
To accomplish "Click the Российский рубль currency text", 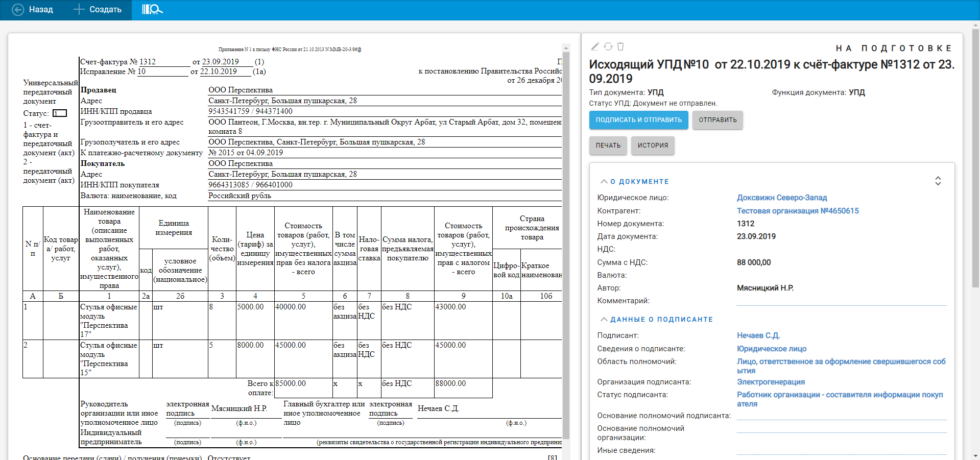I will point(240,196).
